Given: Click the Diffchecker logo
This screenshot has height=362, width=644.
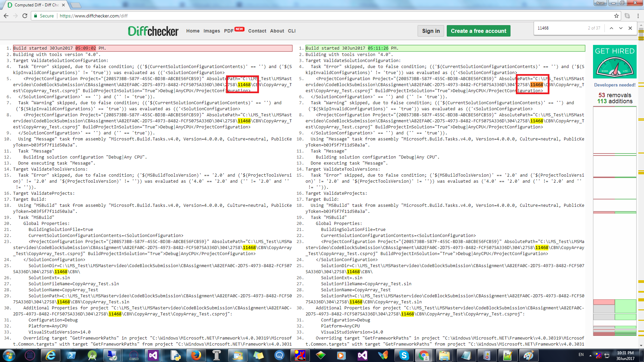Looking at the screenshot, I should point(153,31).
